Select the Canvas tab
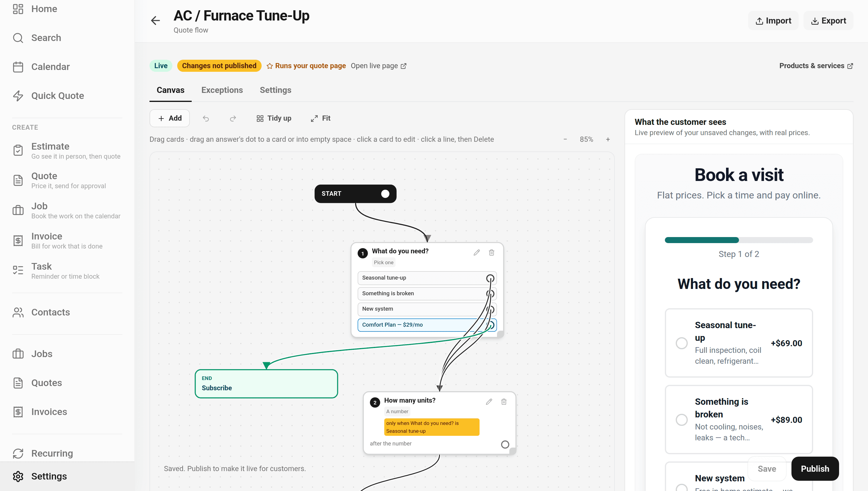The height and width of the screenshot is (491, 868). (x=171, y=90)
